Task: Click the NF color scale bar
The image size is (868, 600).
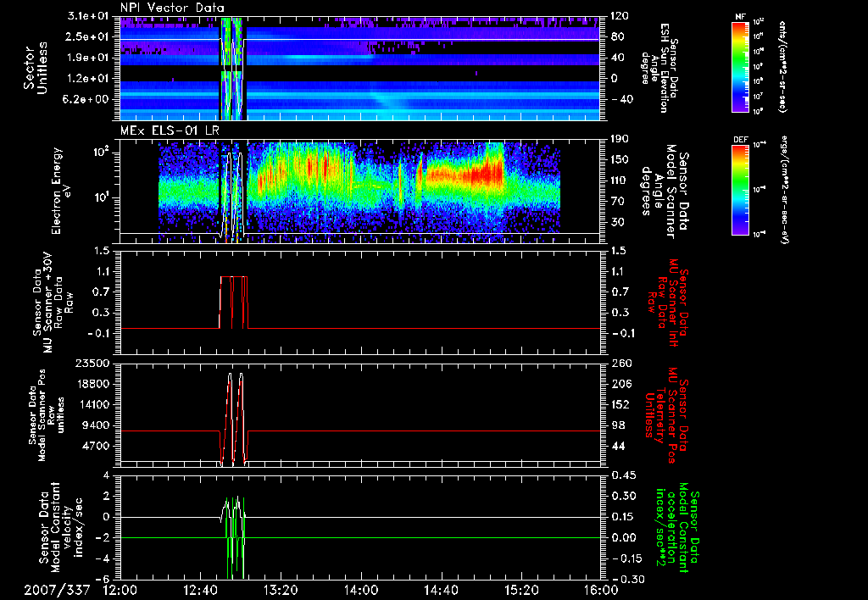Action: [x=740, y=66]
